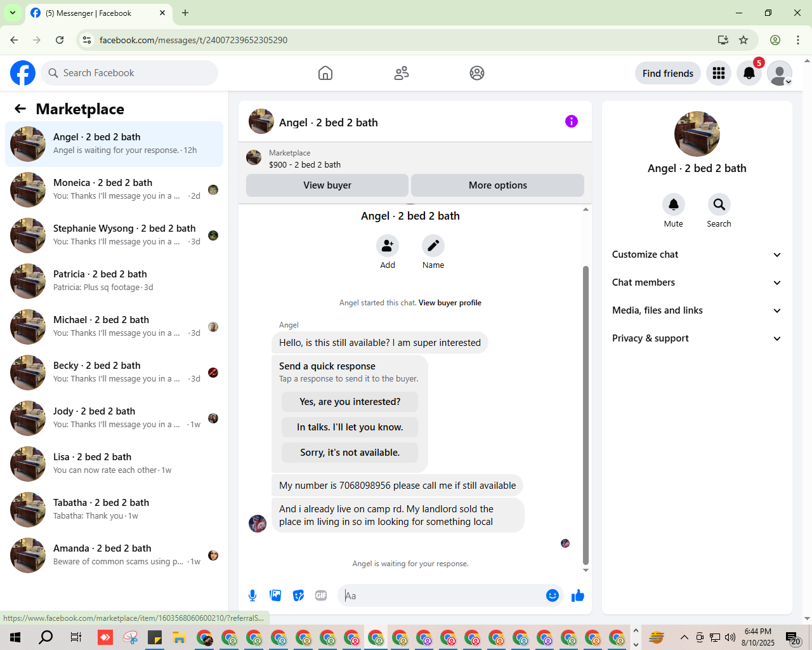Show hidden system tray icons chevron
The height and width of the screenshot is (650, 812).
click(x=684, y=637)
